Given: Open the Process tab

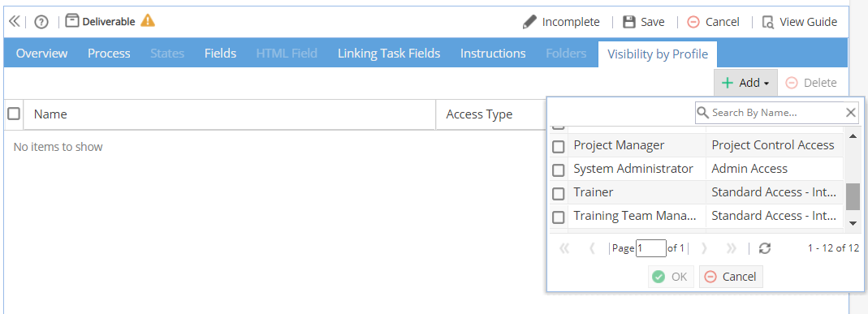Looking at the screenshot, I should coord(109,54).
